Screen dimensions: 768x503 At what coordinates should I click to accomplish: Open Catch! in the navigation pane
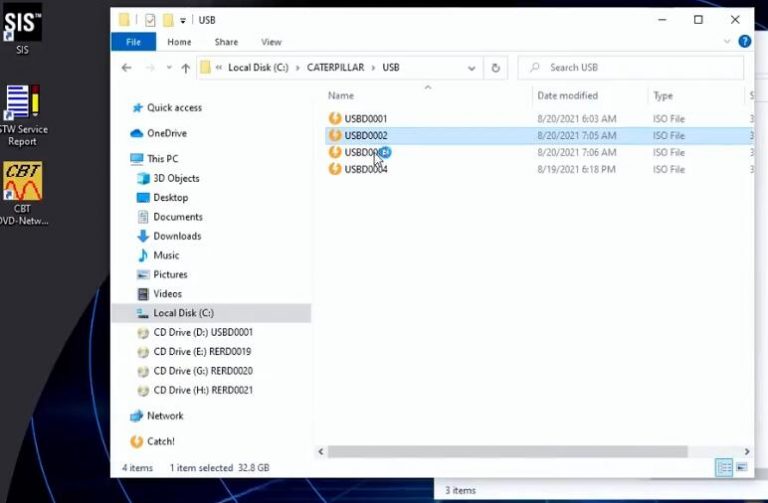160,441
